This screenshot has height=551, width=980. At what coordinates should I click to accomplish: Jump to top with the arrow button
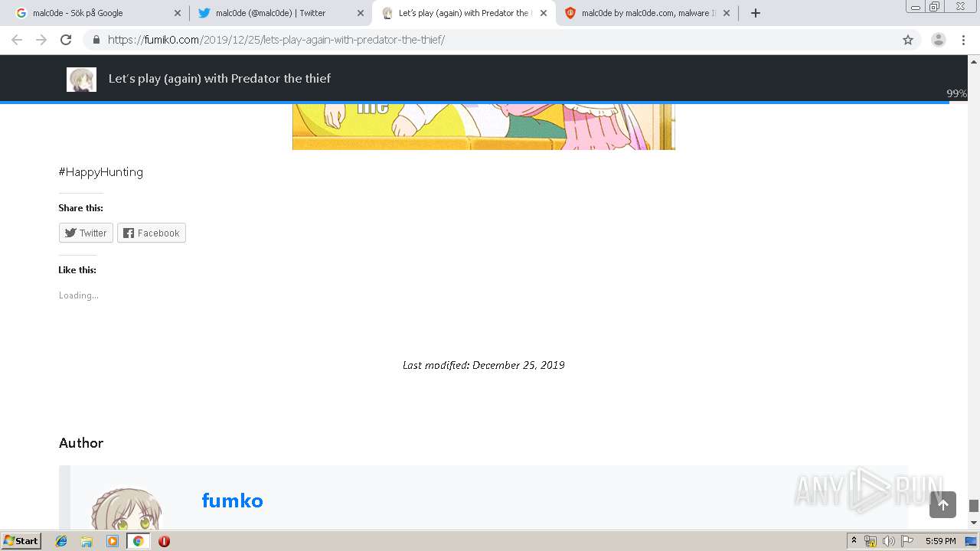tap(943, 504)
